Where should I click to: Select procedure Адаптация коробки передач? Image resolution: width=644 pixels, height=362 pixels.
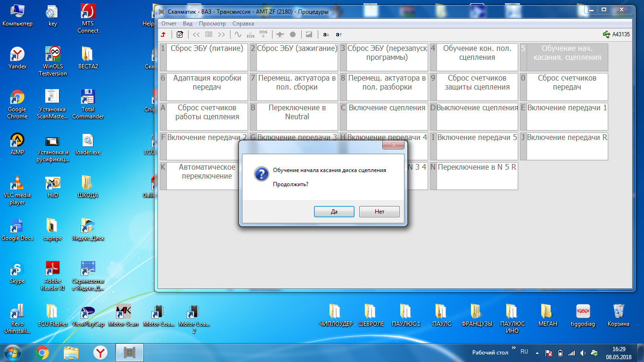204,87
